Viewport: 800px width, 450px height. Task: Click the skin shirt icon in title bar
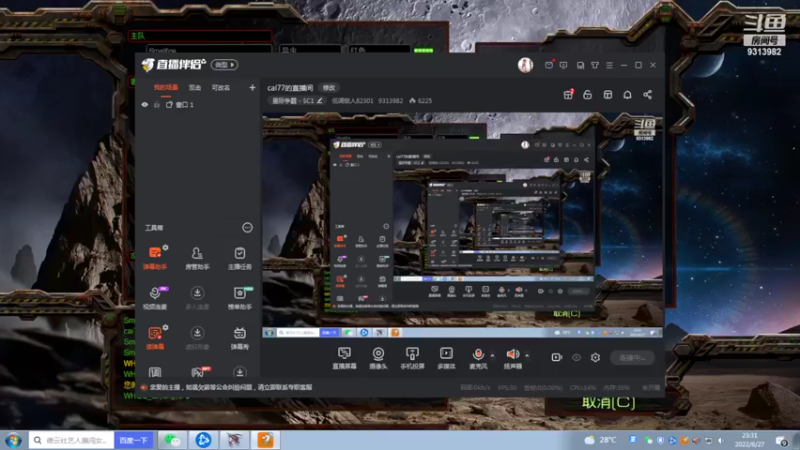pyautogui.click(x=595, y=65)
